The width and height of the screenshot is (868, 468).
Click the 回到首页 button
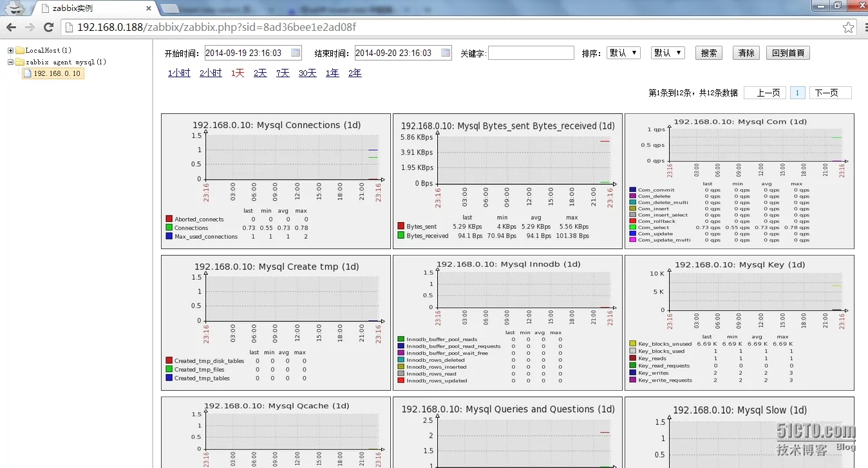(x=788, y=53)
